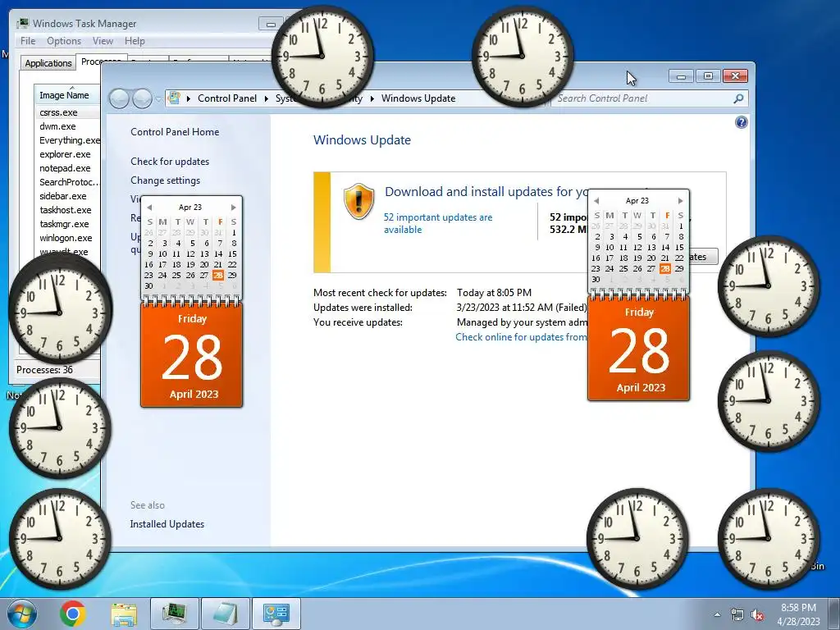
Task: Click the large Friday 28 right calendar page
Action: (x=638, y=349)
